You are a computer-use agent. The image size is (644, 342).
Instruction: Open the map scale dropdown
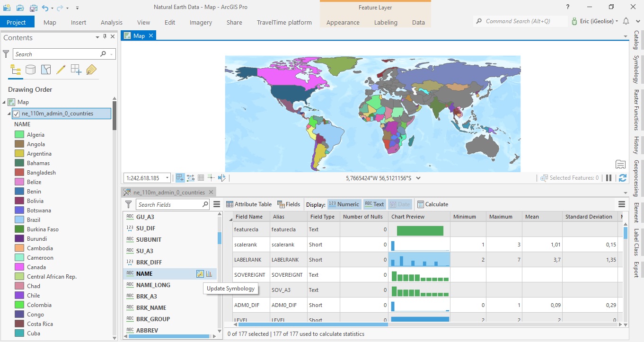[168, 178]
